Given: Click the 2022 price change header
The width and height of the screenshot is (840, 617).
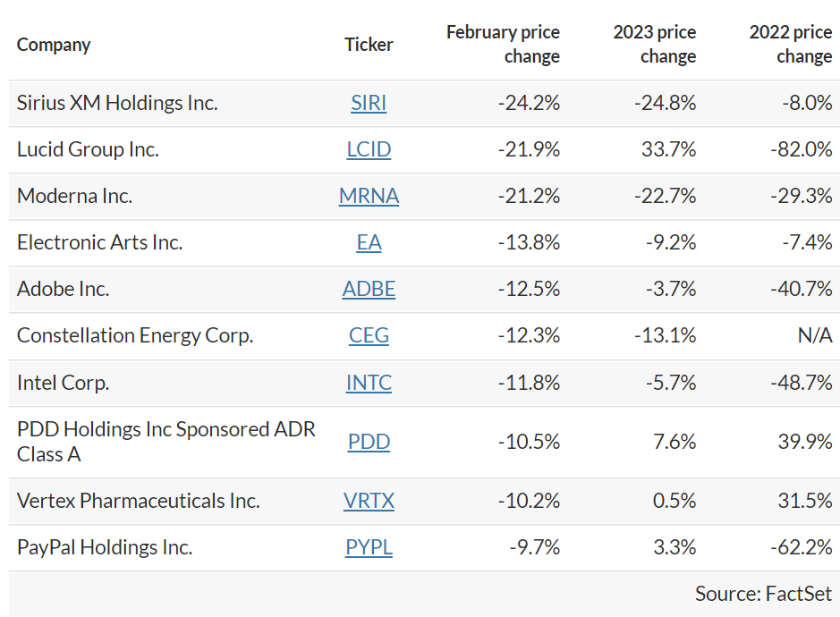Looking at the screenshot, I should [x=790, y=45].
